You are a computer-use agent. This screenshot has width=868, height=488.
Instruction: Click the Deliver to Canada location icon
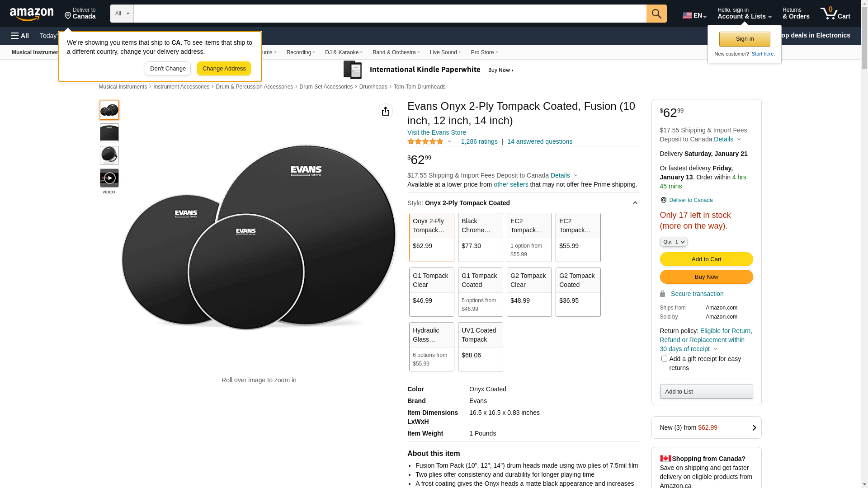click(x=68, y=16)
